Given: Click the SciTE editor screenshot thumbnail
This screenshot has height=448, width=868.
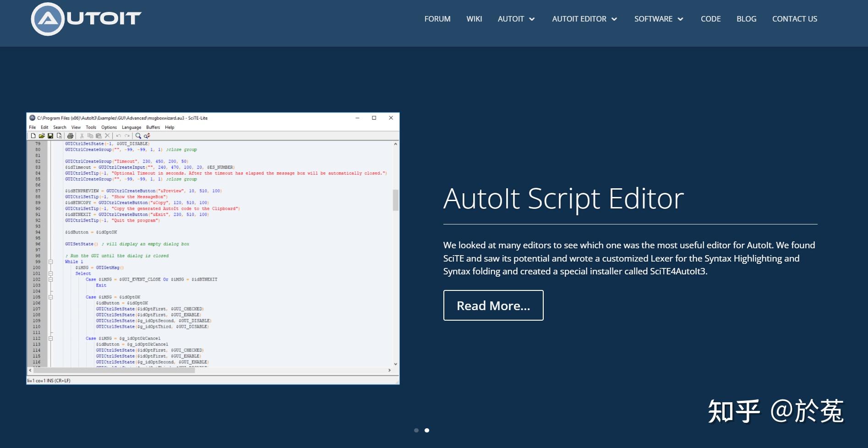Looking at the screenshot, I should point(213,248).
